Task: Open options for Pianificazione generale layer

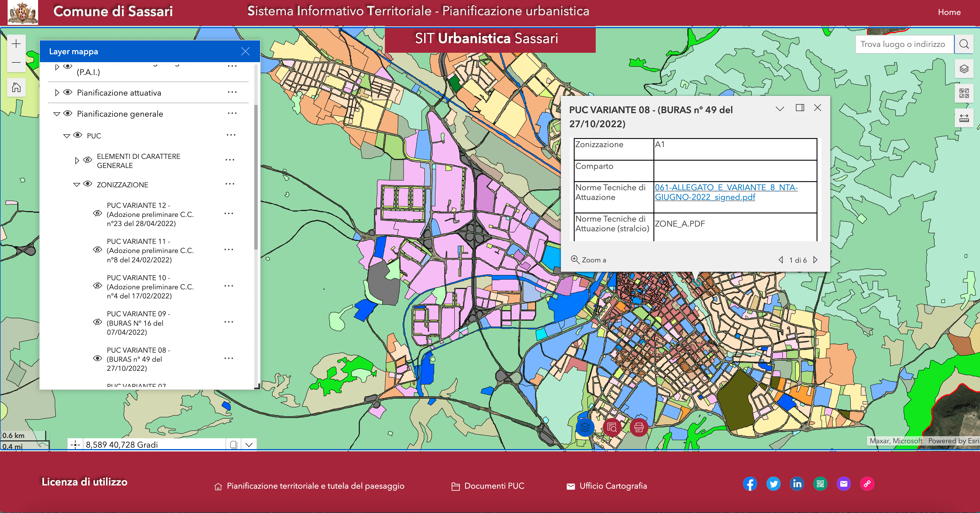Action: [232, 113]
